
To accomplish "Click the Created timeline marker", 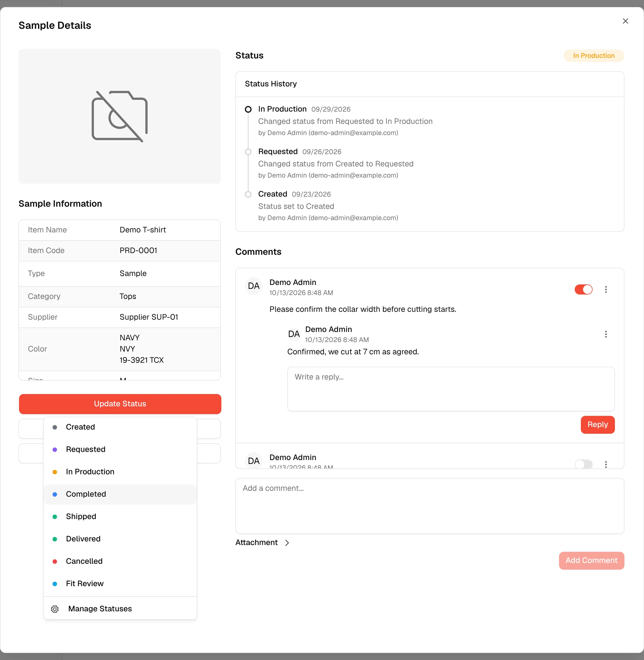I will (248, 194).
